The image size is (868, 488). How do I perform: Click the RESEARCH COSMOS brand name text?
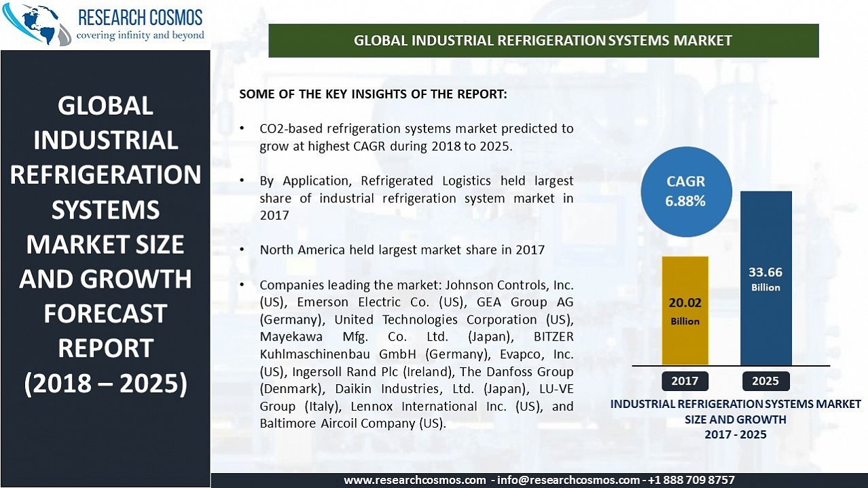coord(141,17)
